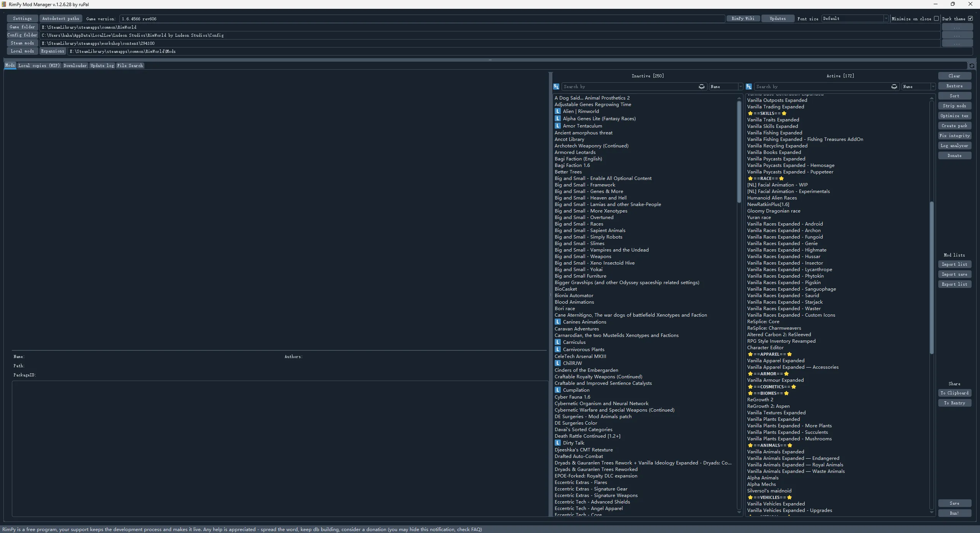
Task: Enable Minimize on close checkbox
Action: pyautogui.click(x=936, y=18)
